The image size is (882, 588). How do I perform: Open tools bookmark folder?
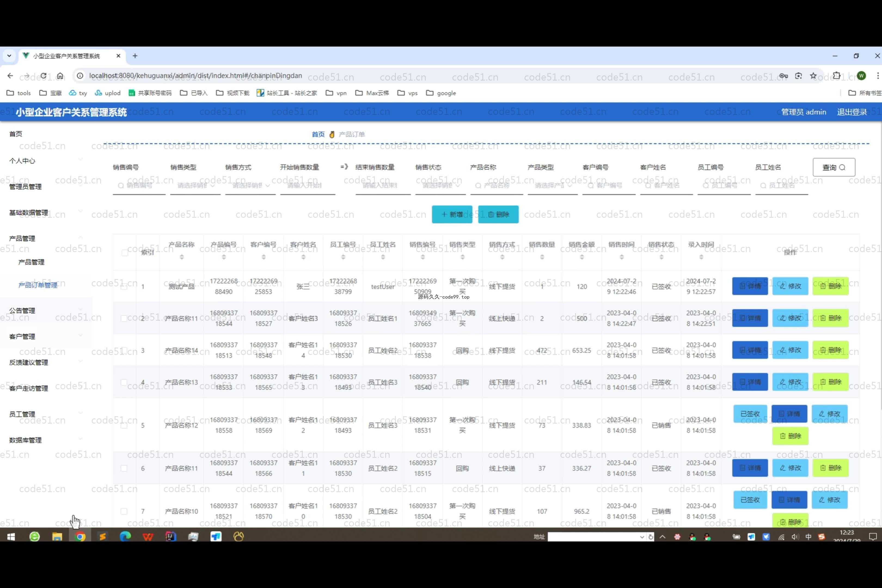coord(19,93)
